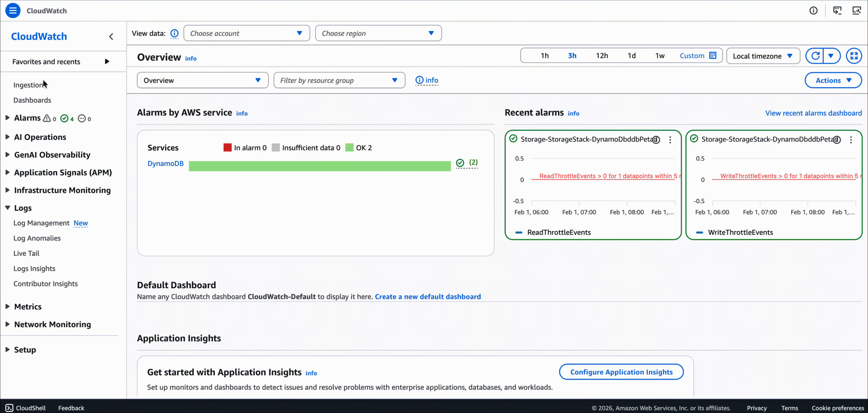868x413 pixels.
Task: Click Configure Application Insights button
Action: (621, 372)
